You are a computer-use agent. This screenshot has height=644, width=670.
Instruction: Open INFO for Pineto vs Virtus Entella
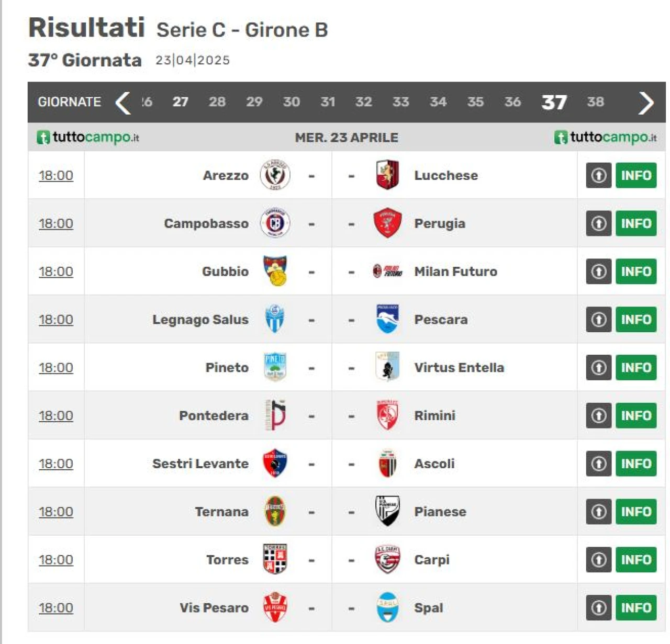coord(636,368)
